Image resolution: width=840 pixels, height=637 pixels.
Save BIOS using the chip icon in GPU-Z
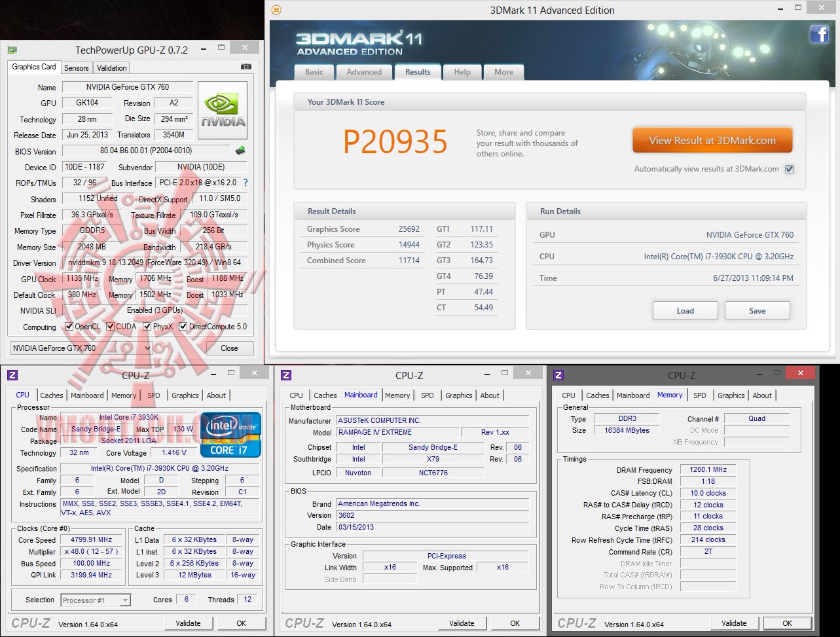240,151
